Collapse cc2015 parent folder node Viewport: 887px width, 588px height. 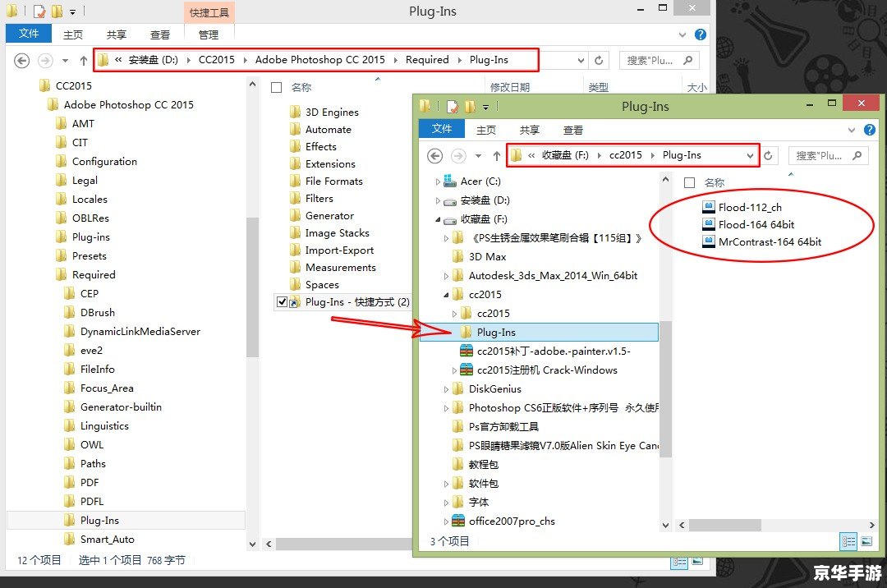tap(446, 295)
